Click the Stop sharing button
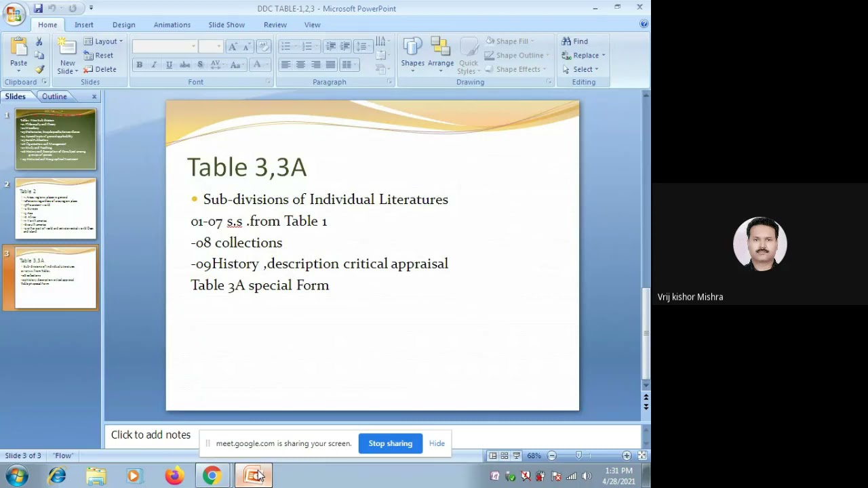The width and height of the screenshot is (868, 488). [x=391, y=443]
